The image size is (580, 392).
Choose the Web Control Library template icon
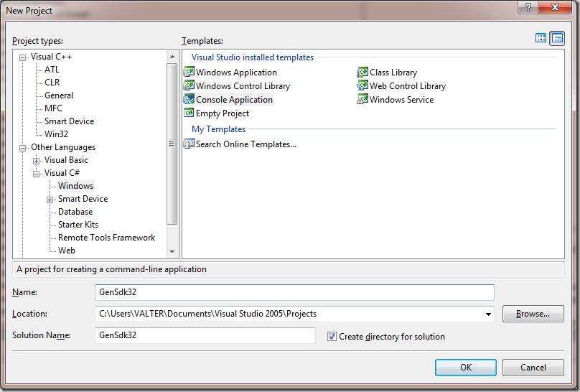click(363, 86)
